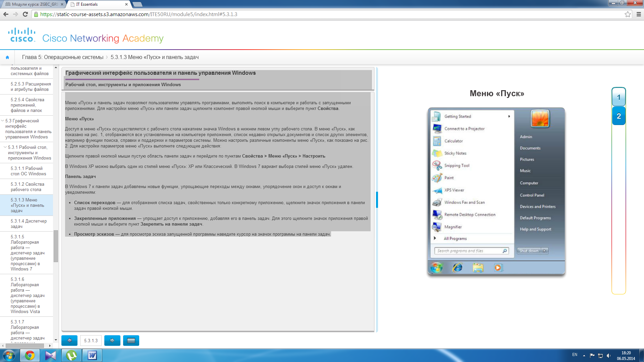Click the panel divider handle
The width and height of the screenshot is (644, 362).
click(377, 200)
